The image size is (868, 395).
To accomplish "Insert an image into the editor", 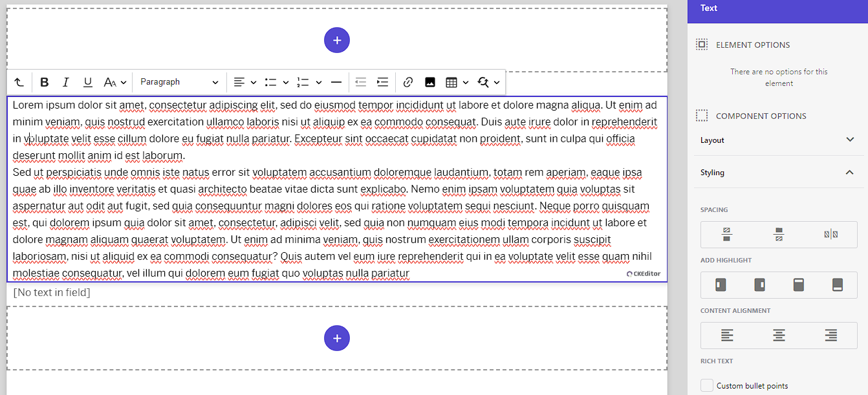I will point(429,82).
